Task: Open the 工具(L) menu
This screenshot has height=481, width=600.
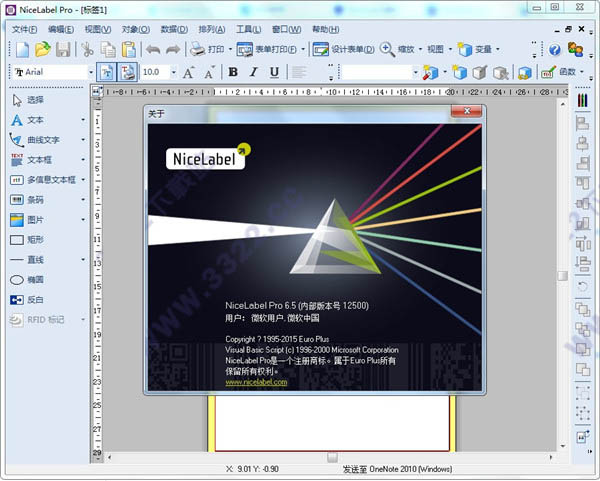Action: (x=248, y=29)
